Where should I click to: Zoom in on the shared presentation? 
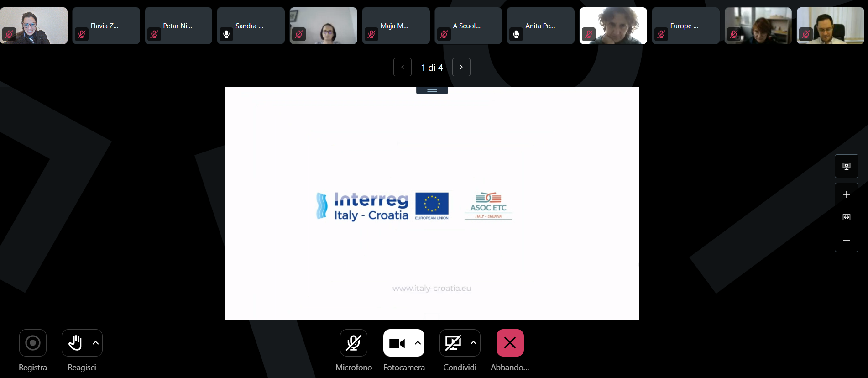pyautogui.click(x=847, y=194)
